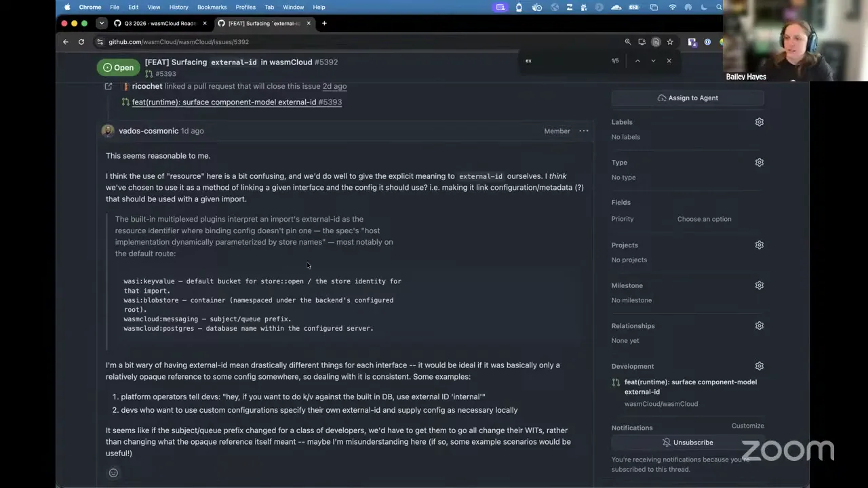
Task: Jump to next find-in-page match
Action: point(653,61)
